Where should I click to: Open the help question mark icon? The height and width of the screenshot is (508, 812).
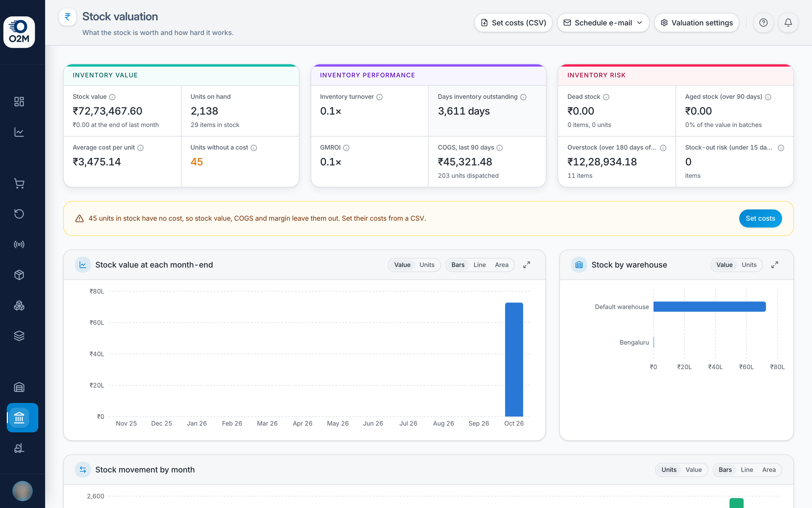(x=763, y=23)
